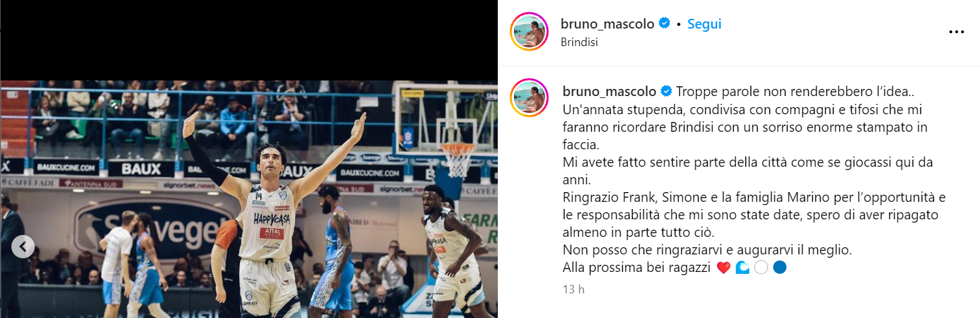Open the 13 h post timestamp
The width and height of the screenshot is (980, 318).
coord(574,289)
